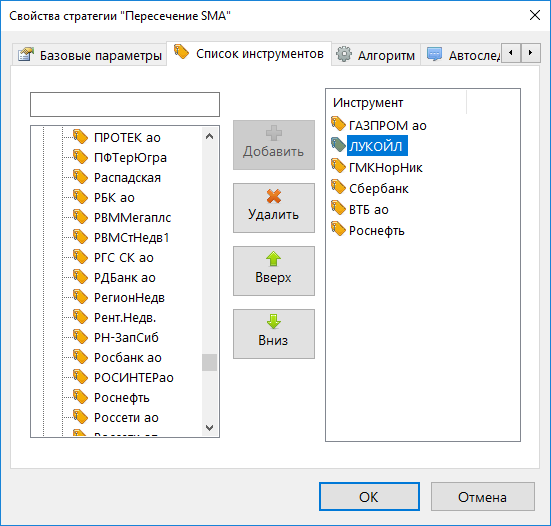Select Росбанк ао in the tree

click(x=128, y=358)
